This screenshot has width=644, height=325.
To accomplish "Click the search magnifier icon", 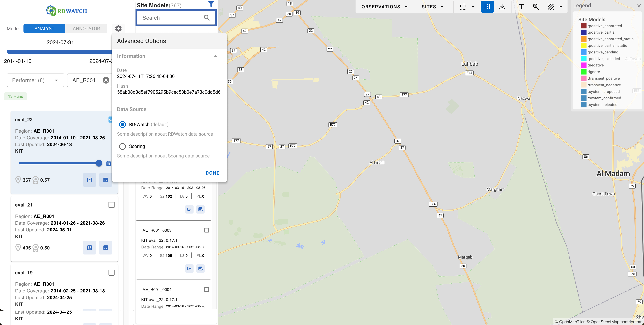I will coord(207,18).
